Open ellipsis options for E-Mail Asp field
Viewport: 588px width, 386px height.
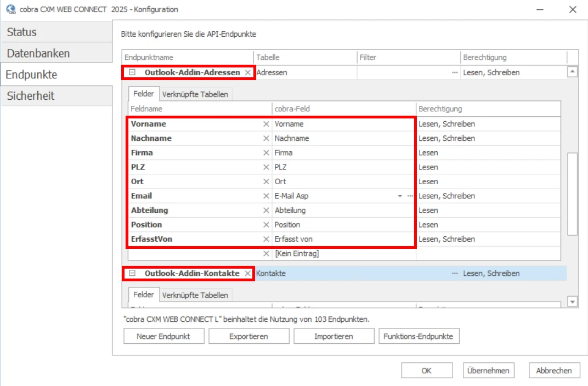point(410,196)
